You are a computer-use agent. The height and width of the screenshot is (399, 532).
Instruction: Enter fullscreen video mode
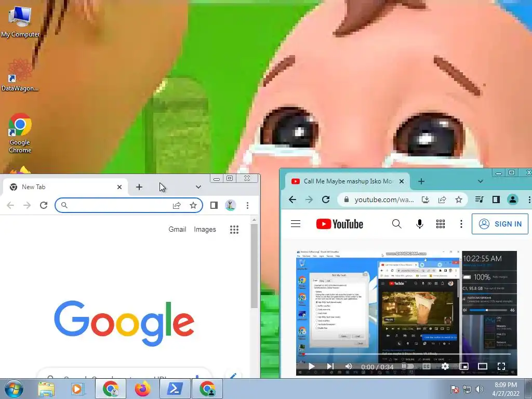[x=501, y=366]
